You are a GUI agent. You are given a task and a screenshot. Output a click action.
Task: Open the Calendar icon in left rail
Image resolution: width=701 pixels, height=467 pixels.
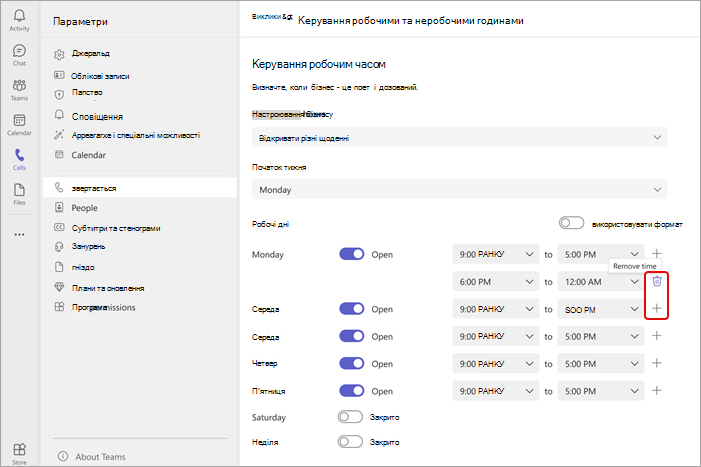19,120
